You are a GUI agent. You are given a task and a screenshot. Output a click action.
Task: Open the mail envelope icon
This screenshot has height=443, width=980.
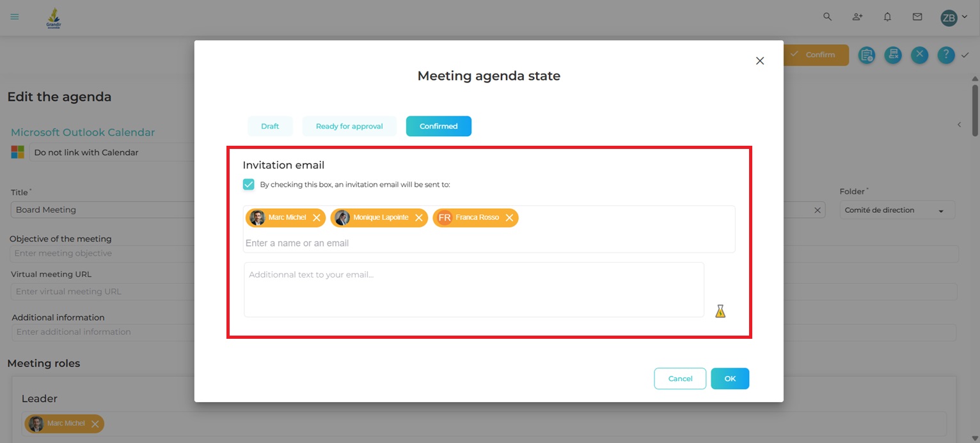click(x=917, y=17)
